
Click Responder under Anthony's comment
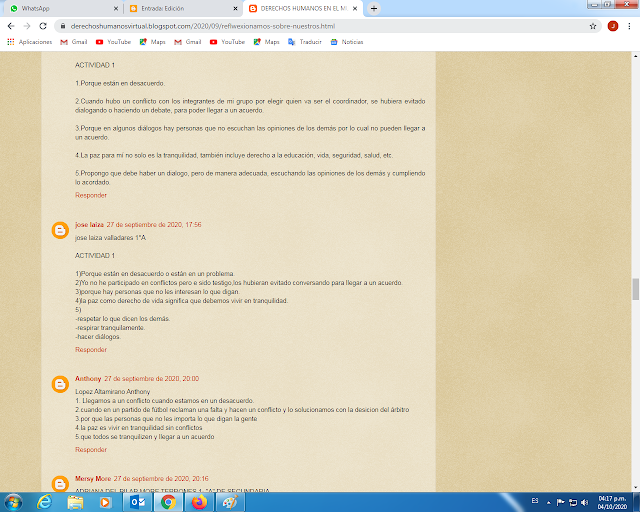91,450
